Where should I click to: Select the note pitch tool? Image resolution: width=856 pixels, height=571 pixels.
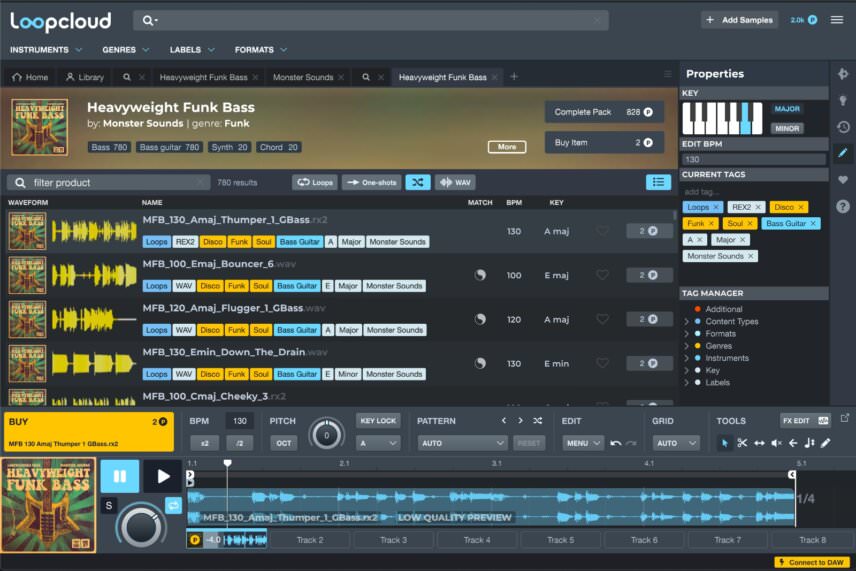point(809,443)
